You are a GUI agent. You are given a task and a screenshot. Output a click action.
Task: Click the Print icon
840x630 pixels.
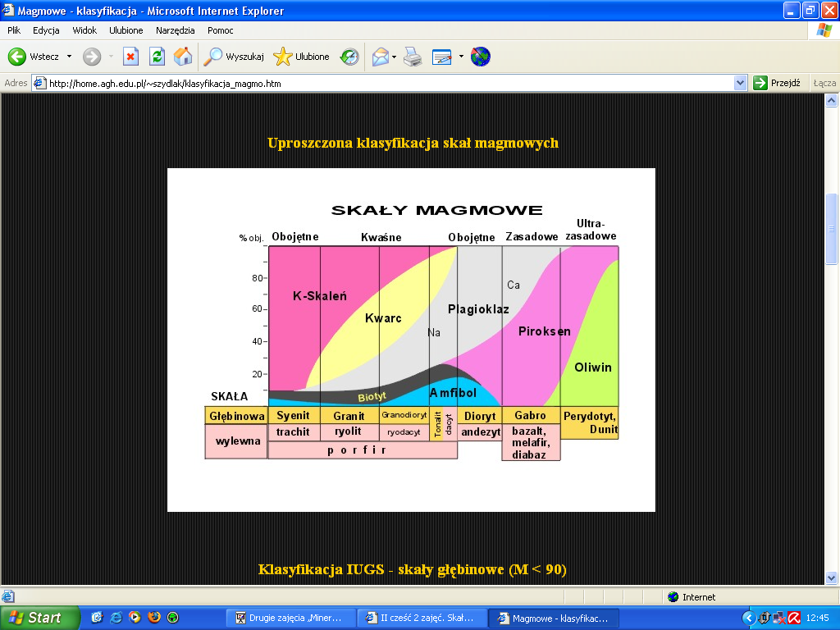pos(413,57)
